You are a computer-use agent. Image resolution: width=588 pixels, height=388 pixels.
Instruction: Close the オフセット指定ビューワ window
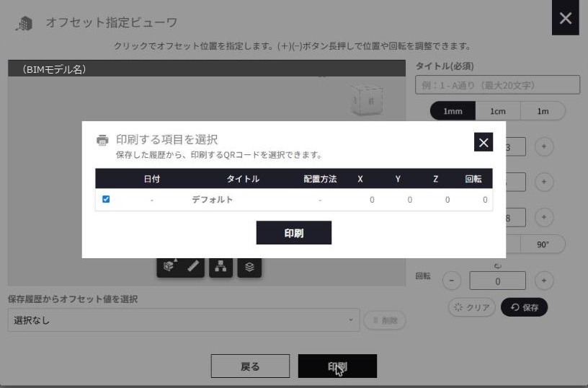click(x=565, y=17)
